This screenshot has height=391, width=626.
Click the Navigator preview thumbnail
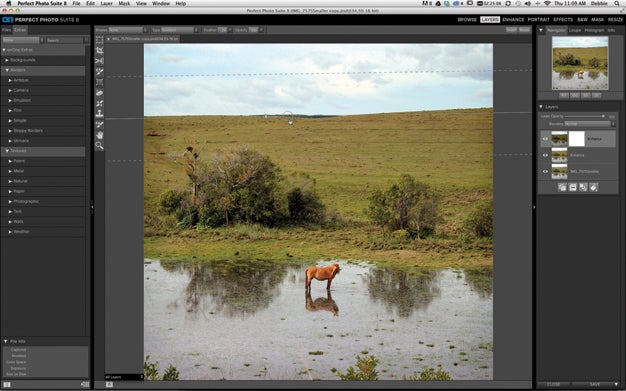[580, 63]
